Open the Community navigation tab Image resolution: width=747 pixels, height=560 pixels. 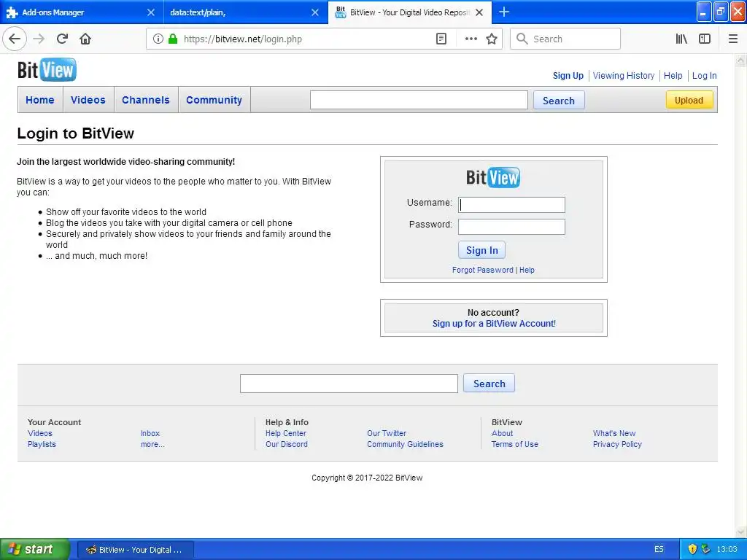[214, 100]
